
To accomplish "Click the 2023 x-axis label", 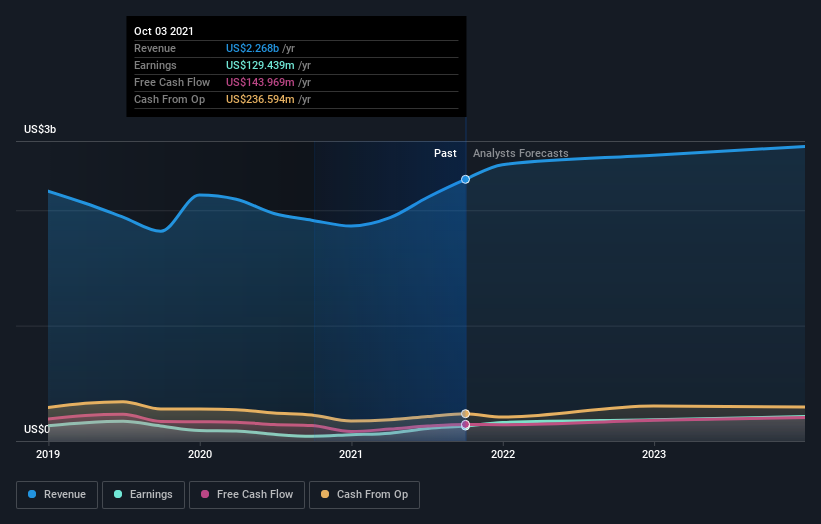I will pyautogui.click(x=654, y=454).
